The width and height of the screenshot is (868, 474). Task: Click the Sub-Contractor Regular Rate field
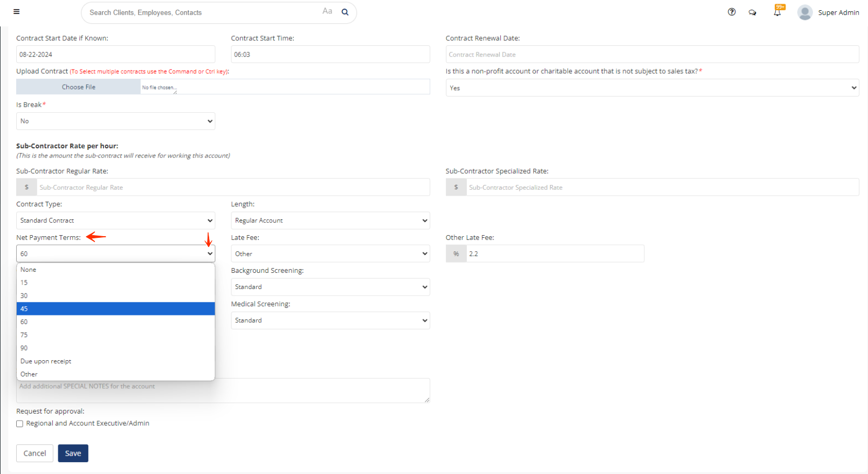point(233,188)
